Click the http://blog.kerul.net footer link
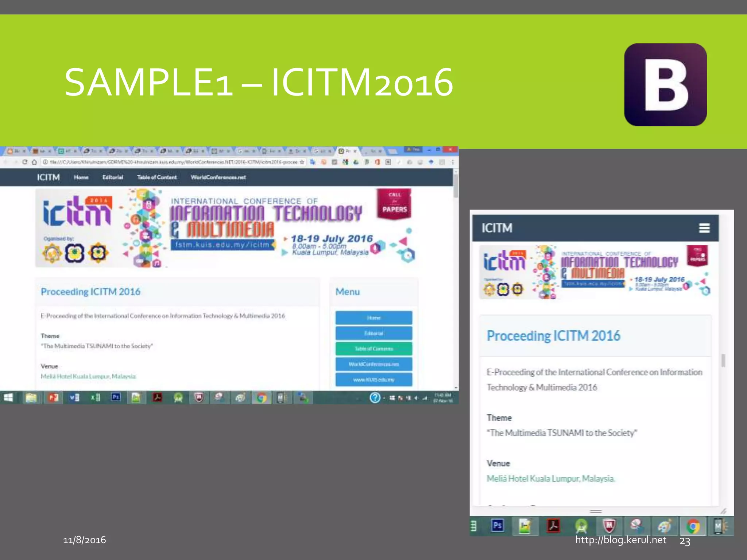 pos(621,540)
